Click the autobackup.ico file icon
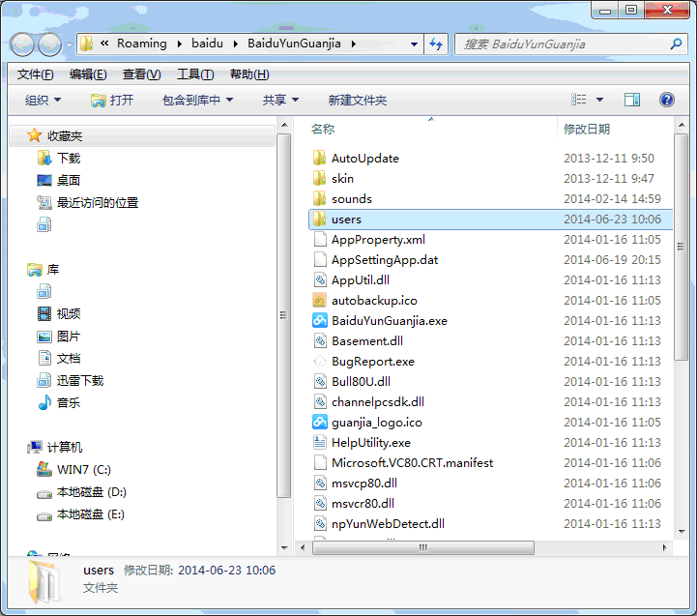 tap(320, 300)
